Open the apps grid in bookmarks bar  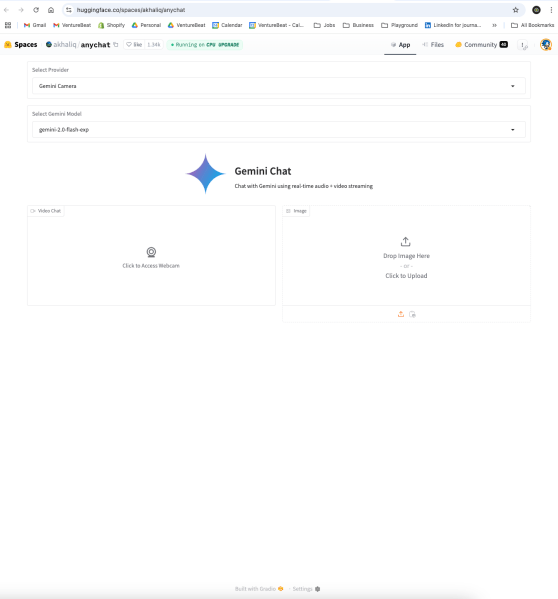(8, 25)
